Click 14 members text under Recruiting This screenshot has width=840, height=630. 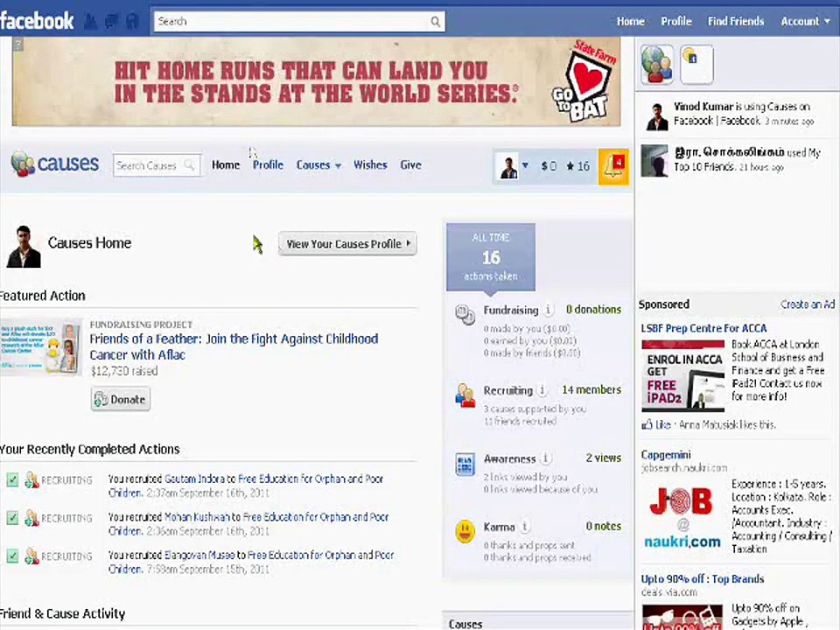tap(591, 389)
